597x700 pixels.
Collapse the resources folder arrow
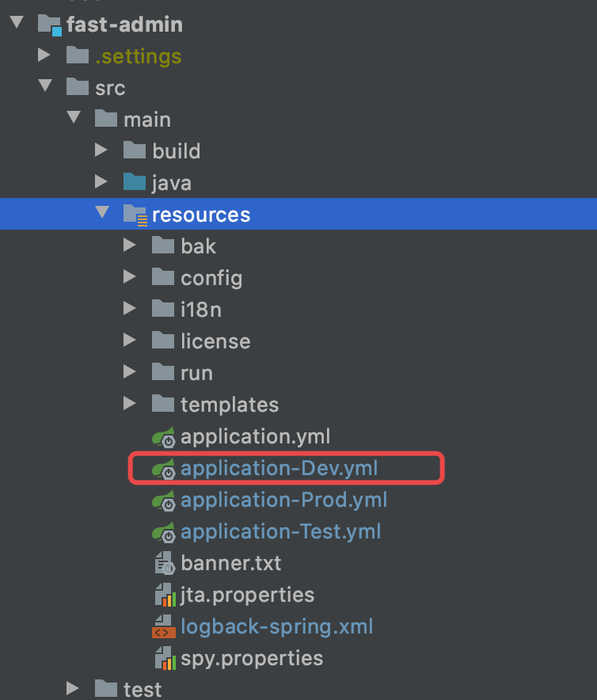[x=101, y=214]
